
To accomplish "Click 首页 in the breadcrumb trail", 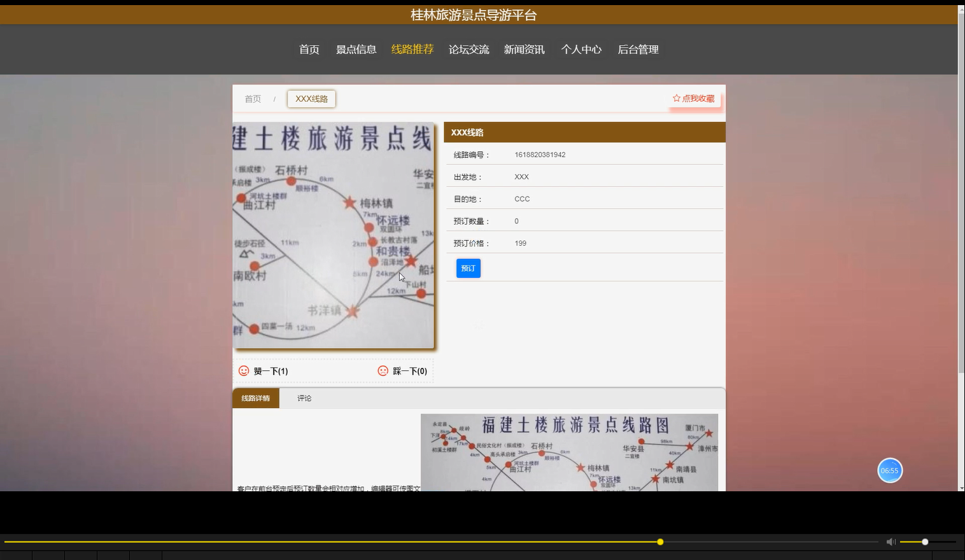I will 252,99.
